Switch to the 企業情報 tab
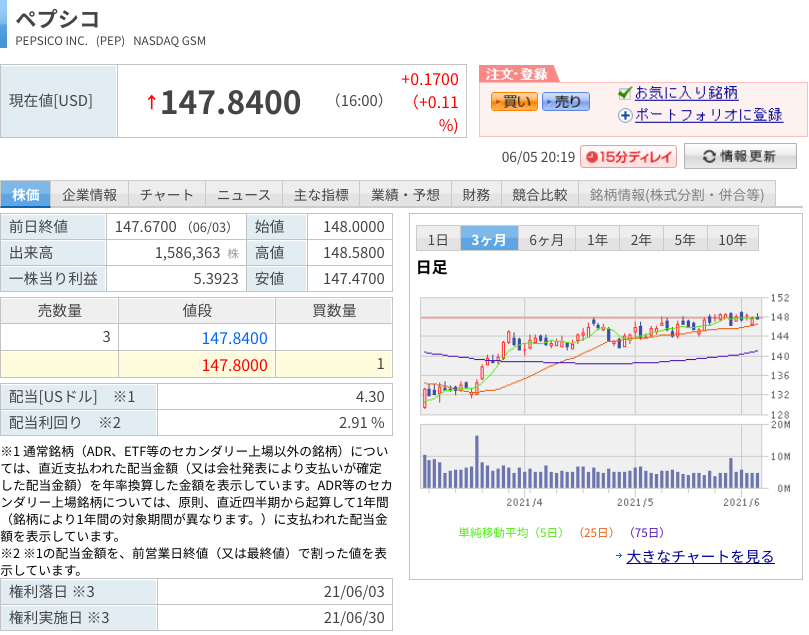The height and width of the screenshot is (635, 809). [89, 194]
